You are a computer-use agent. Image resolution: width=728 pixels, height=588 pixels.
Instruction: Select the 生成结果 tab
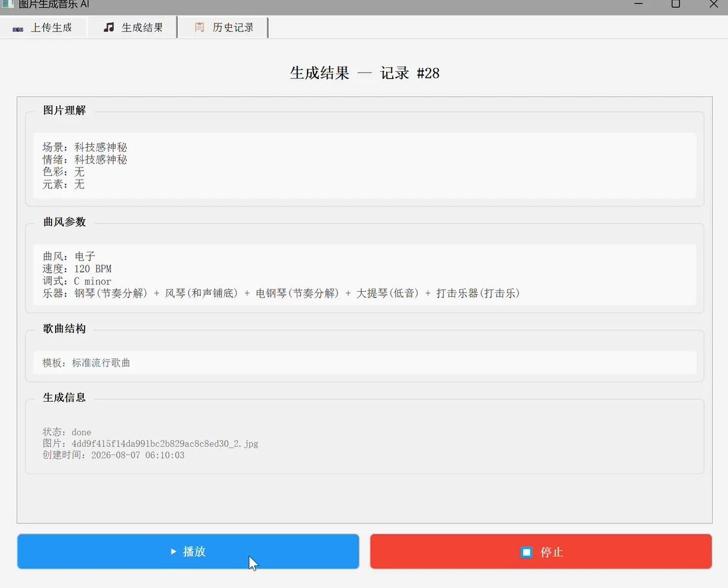(133, 27)
